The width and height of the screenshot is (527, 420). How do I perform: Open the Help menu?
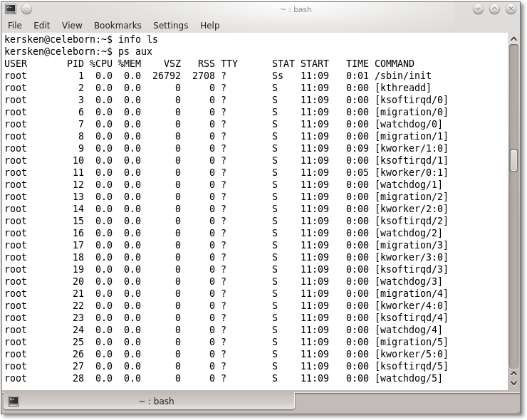210,25
